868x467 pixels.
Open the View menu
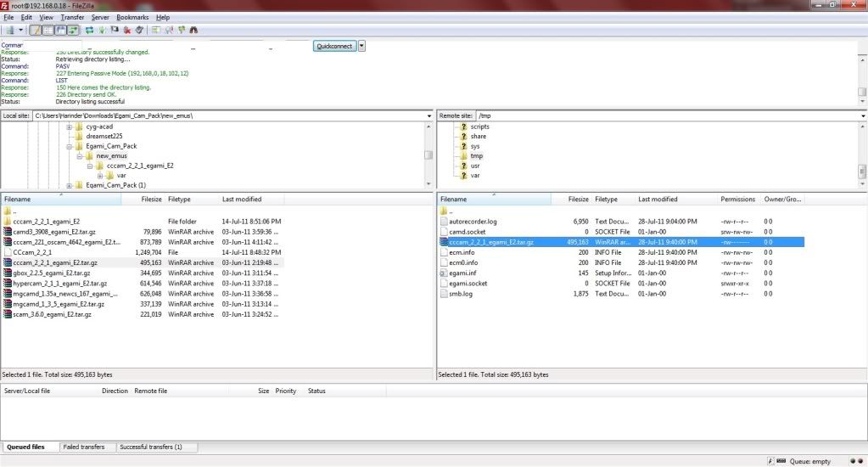point(47,17)
